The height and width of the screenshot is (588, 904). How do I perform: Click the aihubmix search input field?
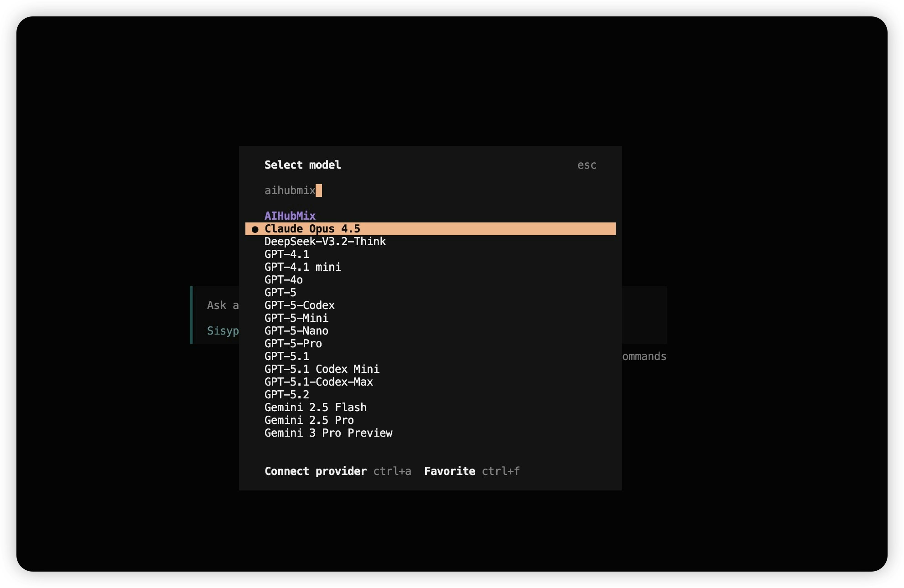[x=292, y=191]
